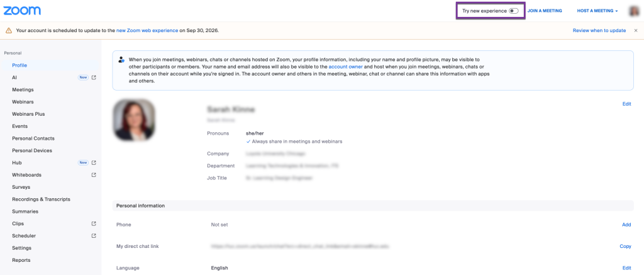Open the account avatar menu at top right
Viewport: 644px width, 275px height.
pos(634,11)
